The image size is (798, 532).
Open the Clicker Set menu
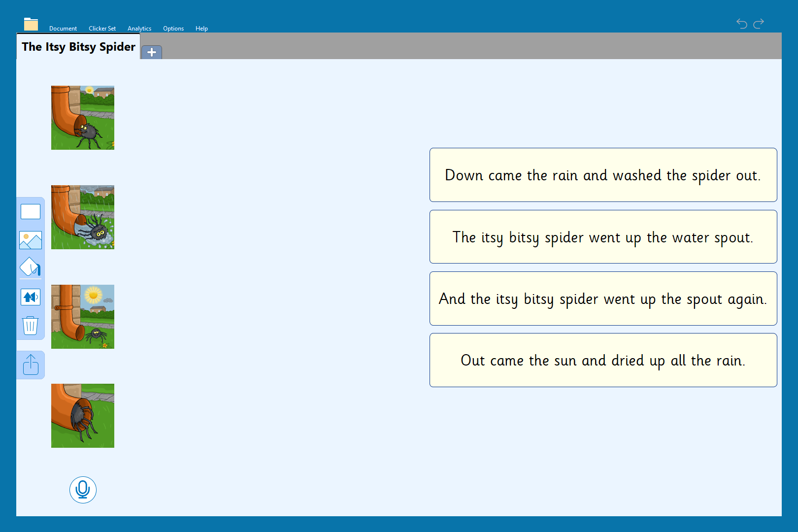pos(102,29)
